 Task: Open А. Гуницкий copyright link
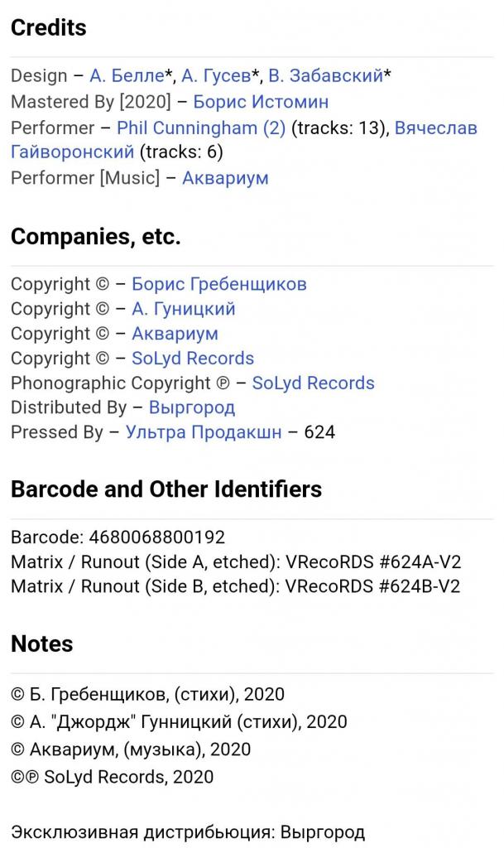(184, 309)
